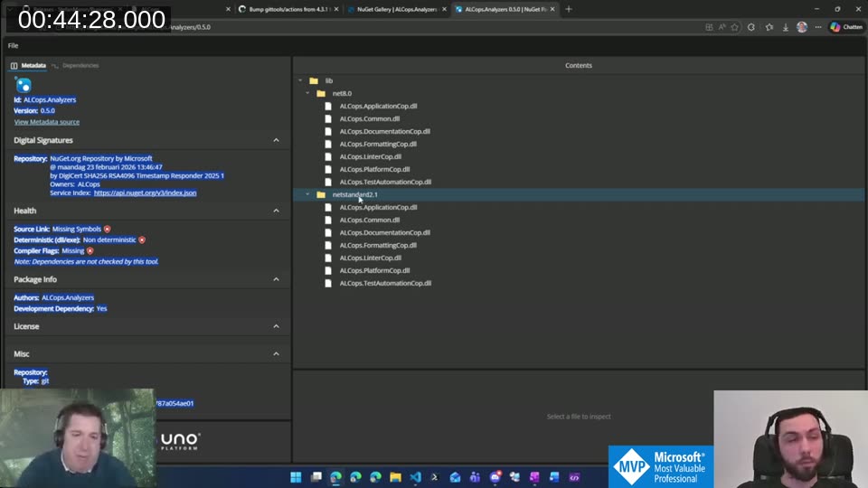Viewport: 868px width, 488px height.
Task: Add this page to favorites star
Action: [x=734, y=27]
